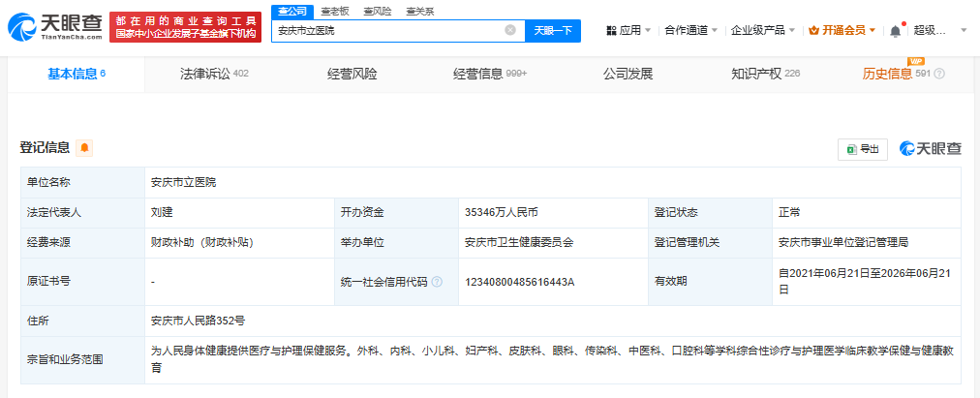Click the 开通会员 crown icon
The image size is (980, 398).
813,30
